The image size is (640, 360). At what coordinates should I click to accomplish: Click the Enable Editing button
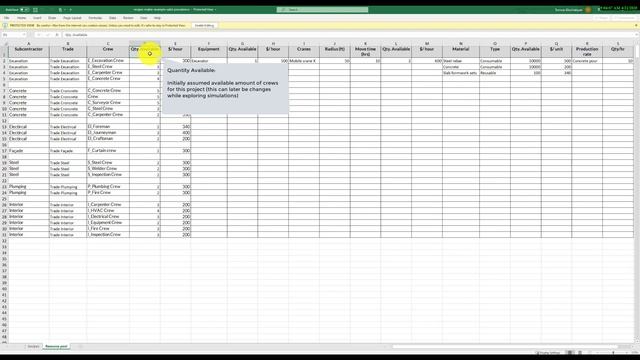[x=204, y=25]
